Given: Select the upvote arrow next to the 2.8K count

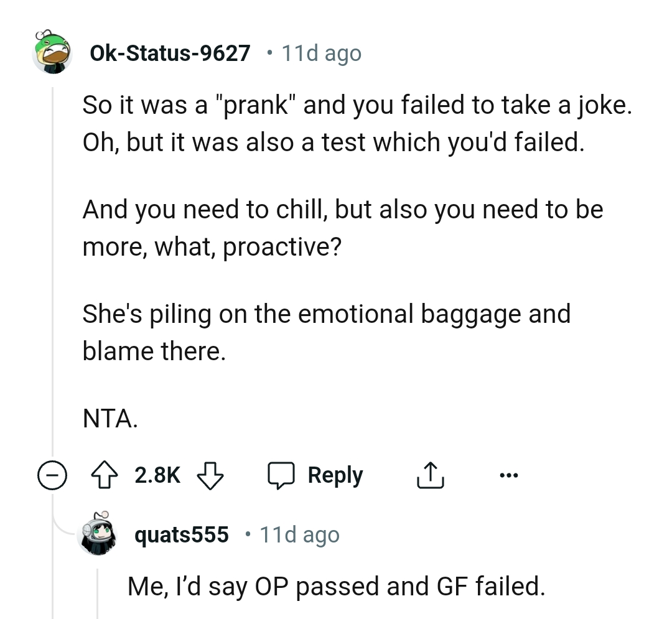Looking at the screenshot, I should click(x=106, y=475).
